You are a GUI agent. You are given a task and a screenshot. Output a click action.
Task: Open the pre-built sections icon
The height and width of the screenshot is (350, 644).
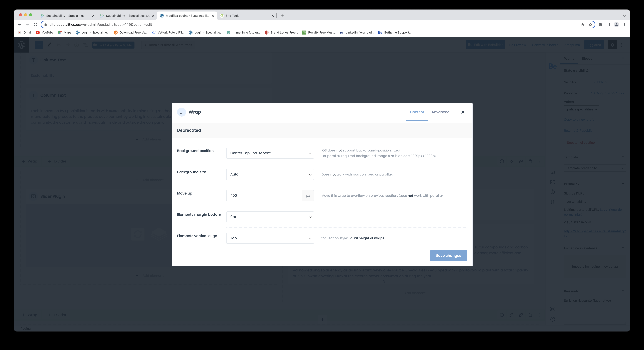pyautogui.click(x=553, y=182)
